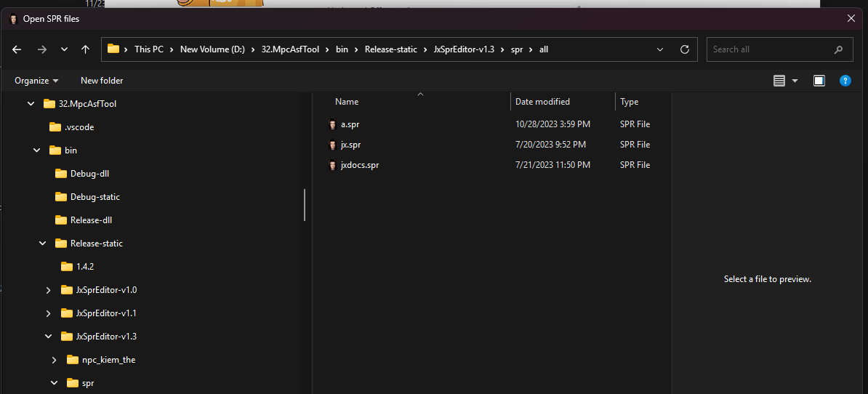
Task: Expand the JxSprEditor-v1.0 folder node
Action: (x=49, y=290)
